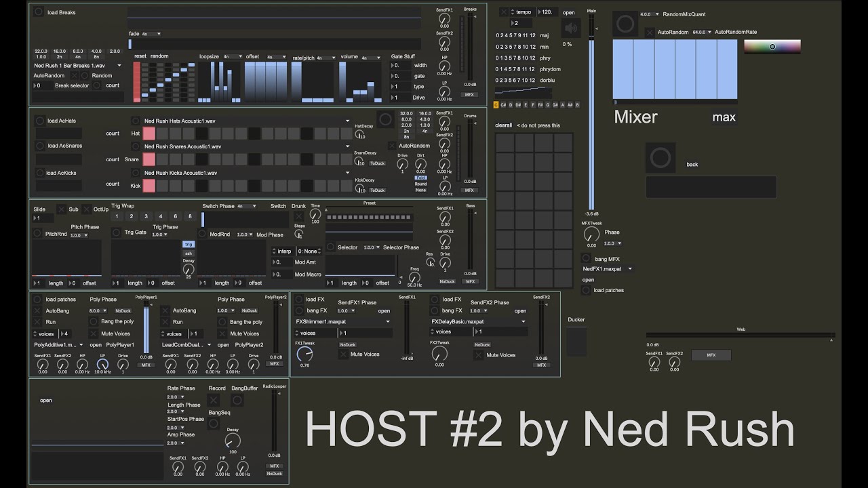Click the SnareDecay ToDuck button
This screenshot has width=868, height=488.
377,163
